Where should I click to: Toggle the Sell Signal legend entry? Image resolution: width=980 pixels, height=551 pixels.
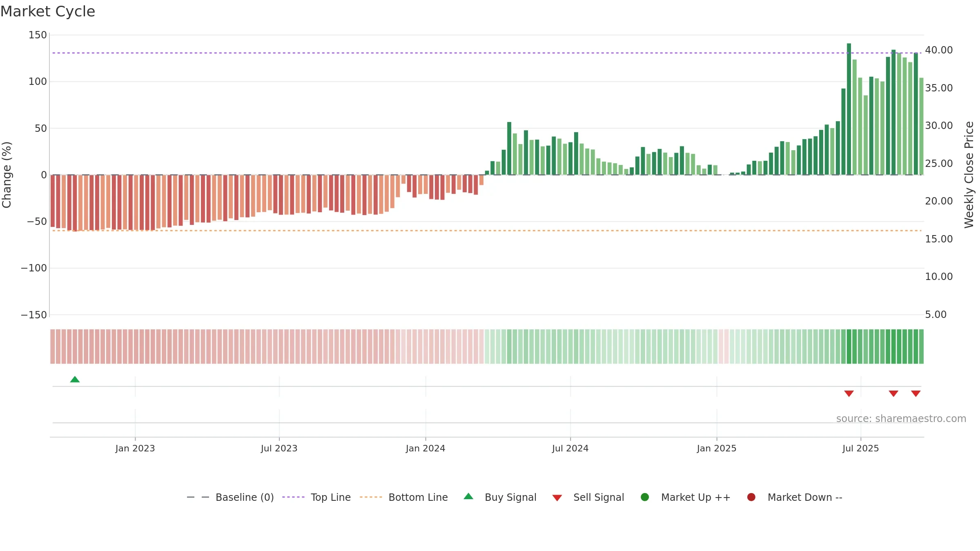coord(588,497)
